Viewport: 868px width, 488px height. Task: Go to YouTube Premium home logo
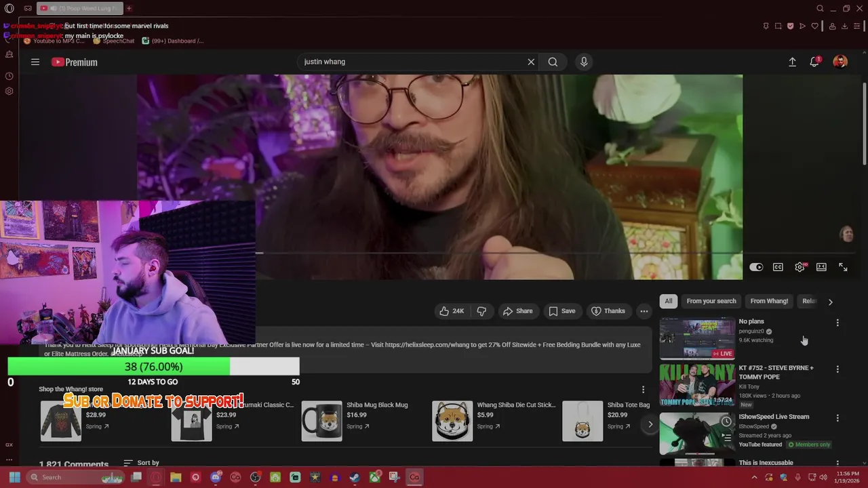75,62
